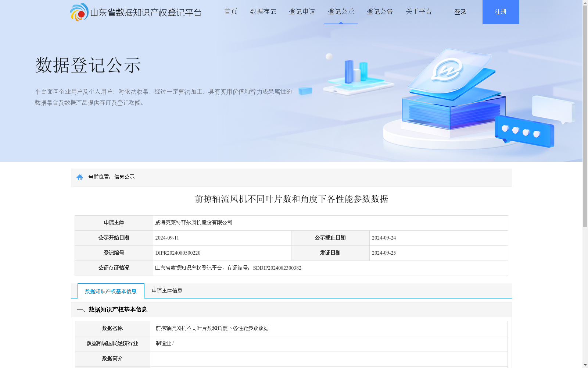
Task: Click the 数据所属国民经济行业 label
Action: pyautogui.click(x=112, y=343)
